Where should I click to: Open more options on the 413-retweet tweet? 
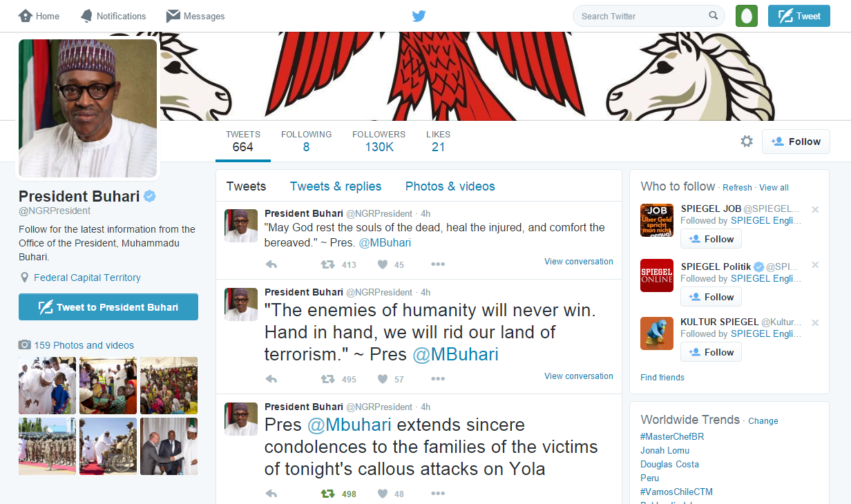coord(438,264)
